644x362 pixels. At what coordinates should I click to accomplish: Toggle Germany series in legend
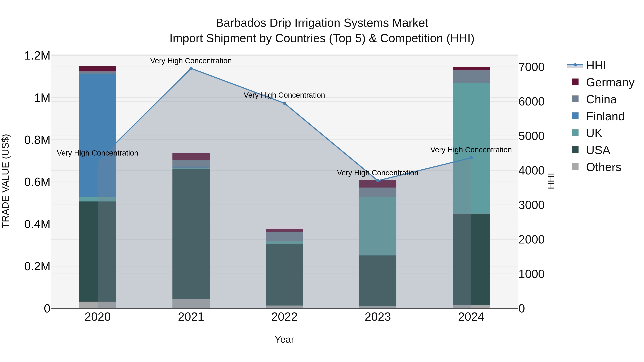click(x=603, y=82)
